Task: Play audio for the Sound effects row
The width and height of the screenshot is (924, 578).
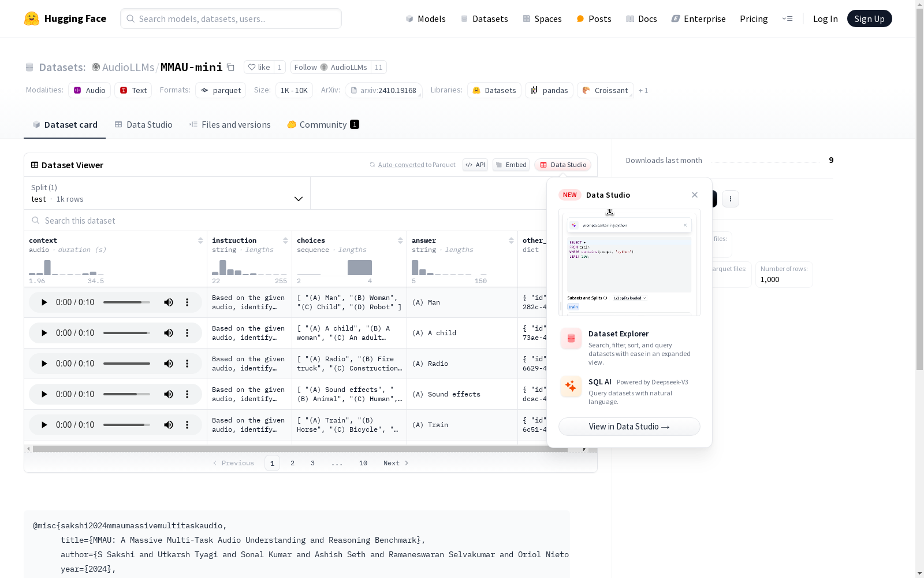Action: pyautogui.click(x=44, y=394)
